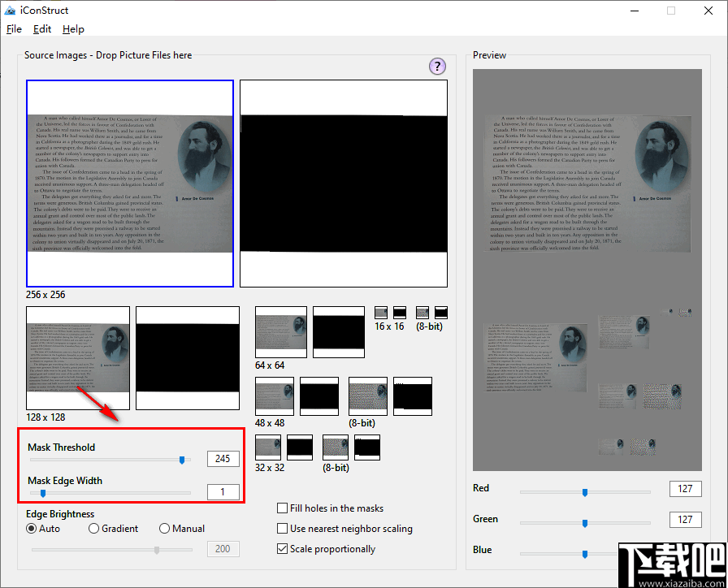Screen dimensions: 728x588
Task: Select the 48 x 48 image thumbnail
Action: point(274,396)
